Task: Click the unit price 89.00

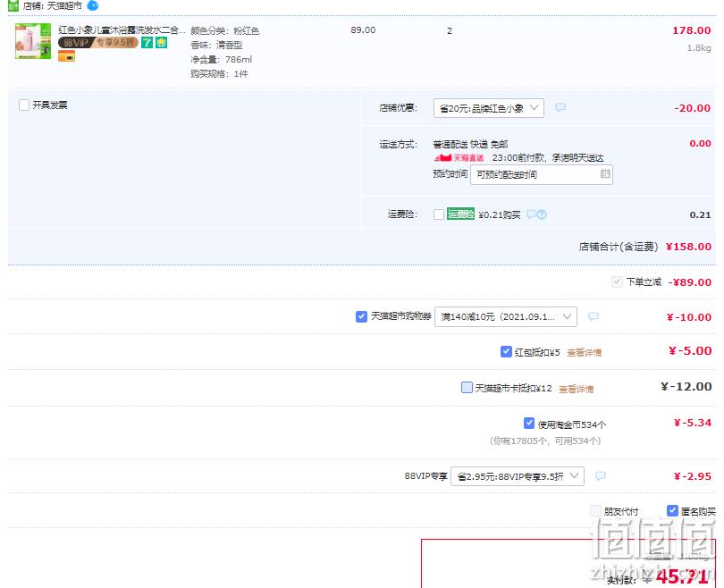Action: [363, 30]
